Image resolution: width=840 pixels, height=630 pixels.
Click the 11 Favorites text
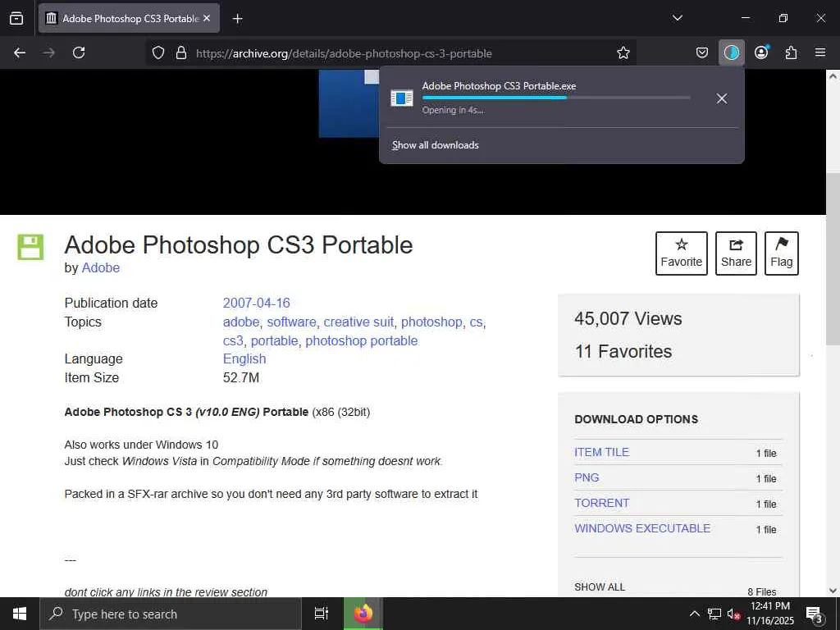[623, 351]
